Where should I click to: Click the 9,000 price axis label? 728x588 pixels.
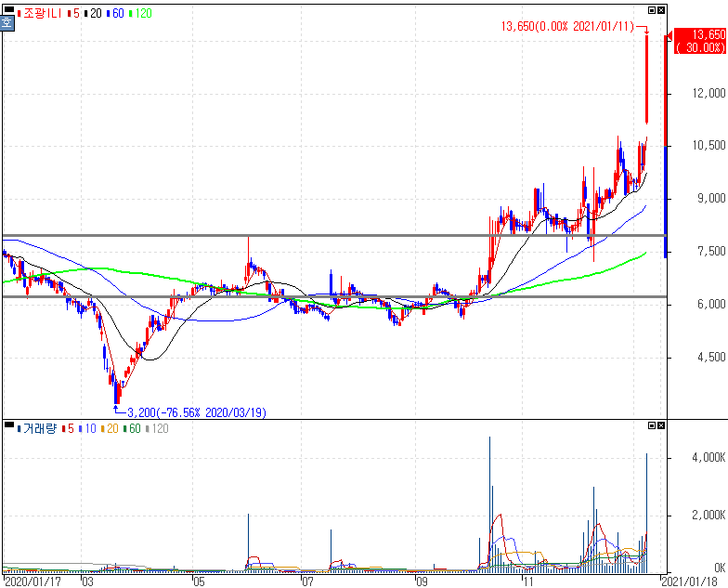(711, 199)
